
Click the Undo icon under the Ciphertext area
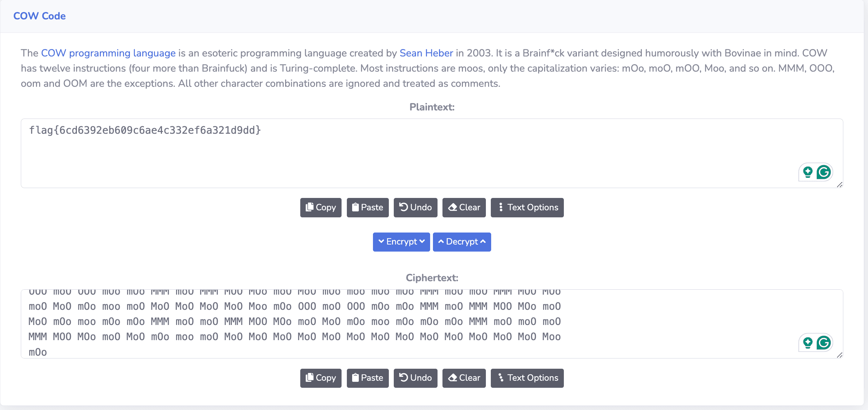click(x=403, y=378)
